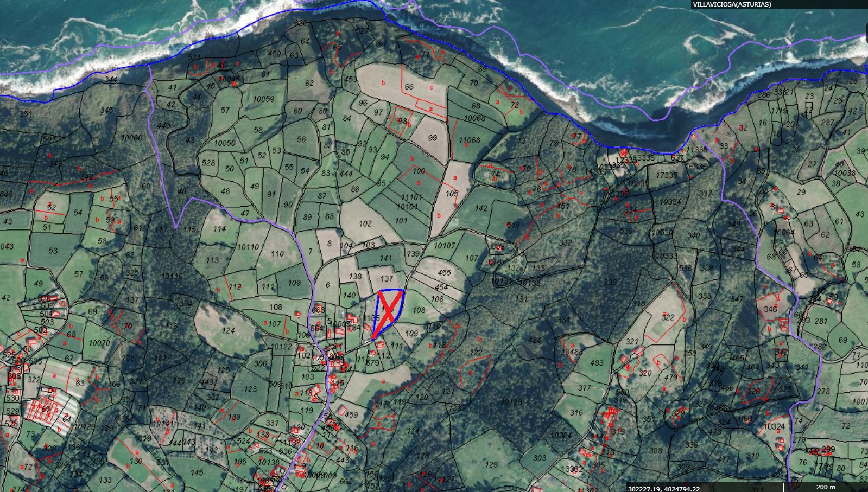
Task: Click the coordinate readout in status bar
Action: click(x=664, y=488)
